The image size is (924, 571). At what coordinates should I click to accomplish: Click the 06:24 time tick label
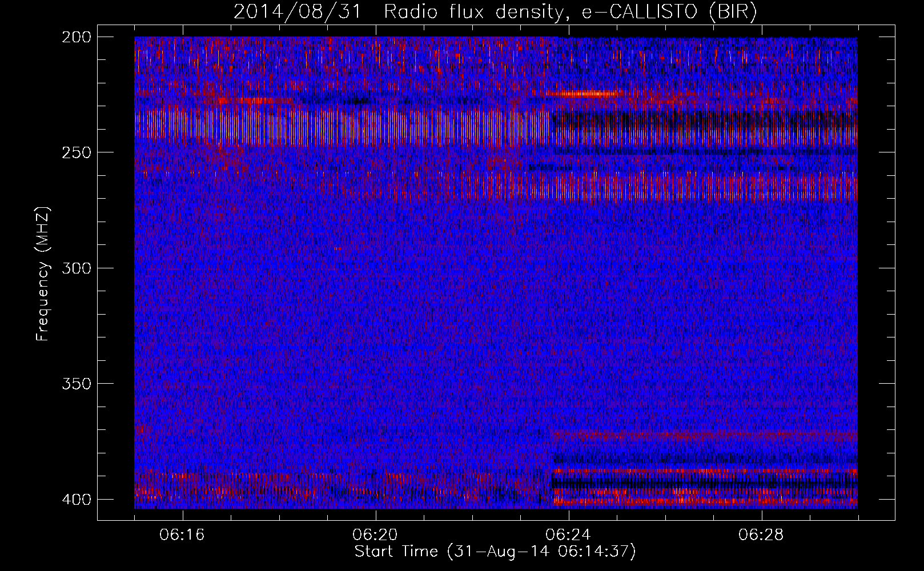(x=568, y=535)
